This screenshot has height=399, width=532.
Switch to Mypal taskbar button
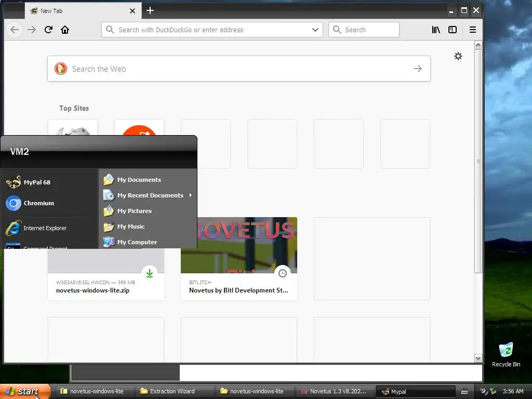click(x=416, y=392)
